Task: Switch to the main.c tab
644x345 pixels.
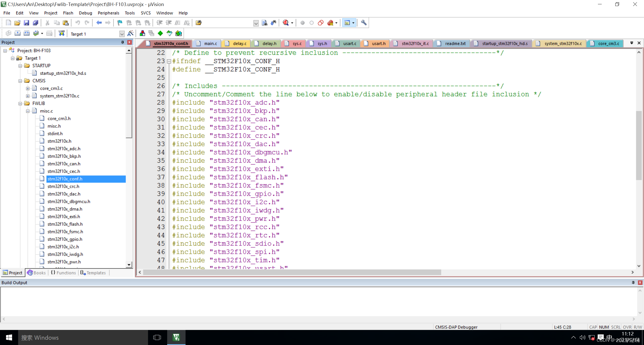Action: pyautogui.click(x=210, y=44)
